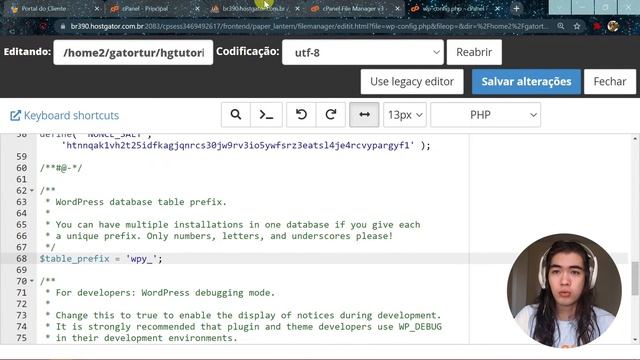
Task: Click the text 'WordPress database table prefix.'
Action: [141, 202]
